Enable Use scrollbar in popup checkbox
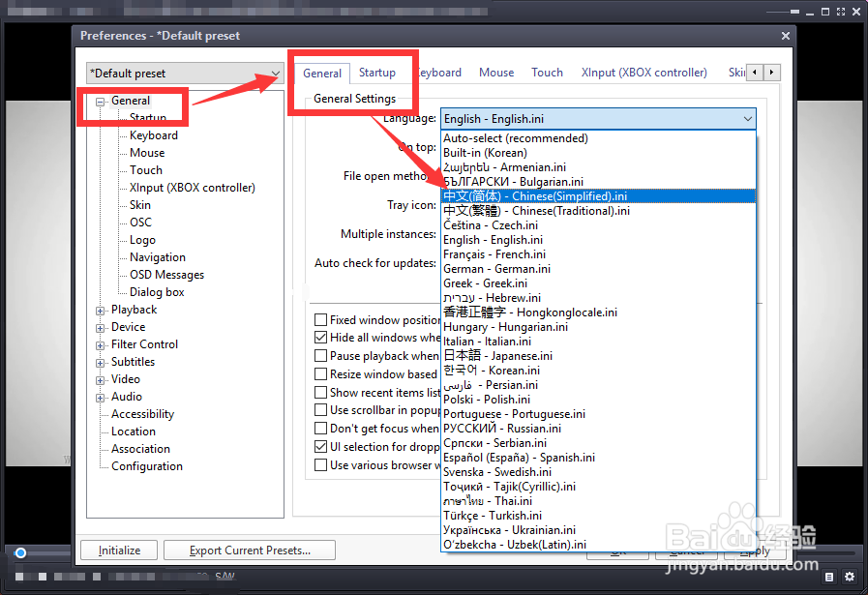Image resolution: width=868 pixels, height=595 pixels. point(320,410)
